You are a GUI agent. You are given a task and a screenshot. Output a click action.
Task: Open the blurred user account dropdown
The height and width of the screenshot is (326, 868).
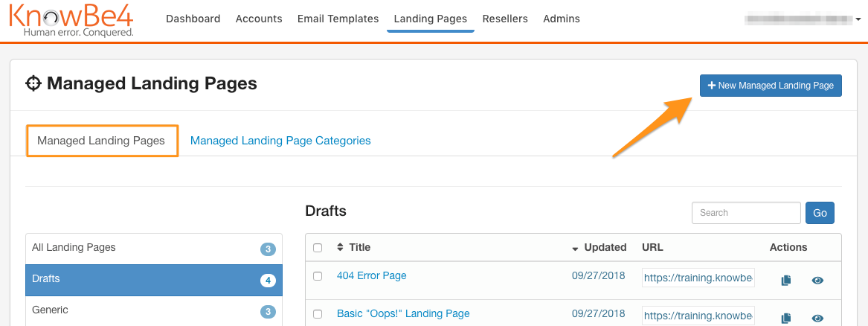pyautogui.click(x=803, y=19)
